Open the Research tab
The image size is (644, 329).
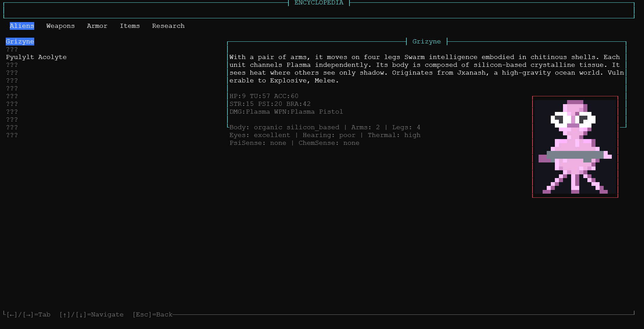tap(168, 26)
